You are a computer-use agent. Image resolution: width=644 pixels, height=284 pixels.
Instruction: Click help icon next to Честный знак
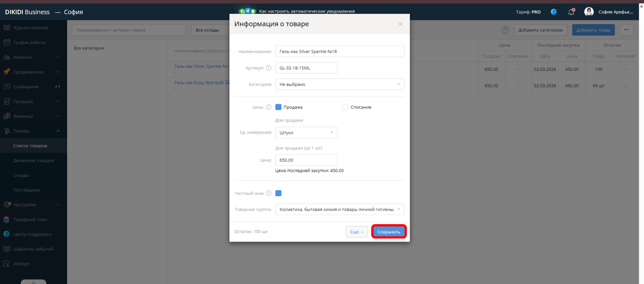click(x=269, y=193)
